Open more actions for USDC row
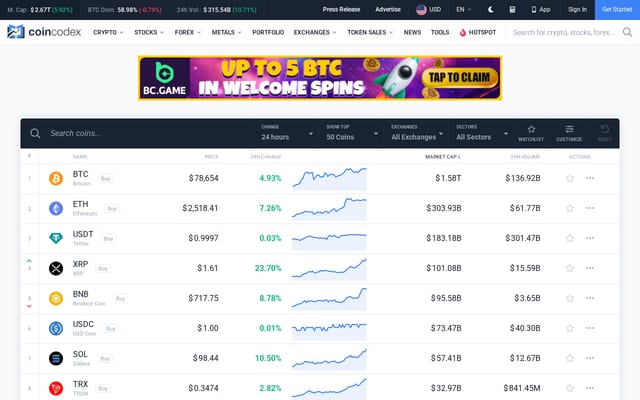This screenshot has height=400, width=640. [590, 328]
